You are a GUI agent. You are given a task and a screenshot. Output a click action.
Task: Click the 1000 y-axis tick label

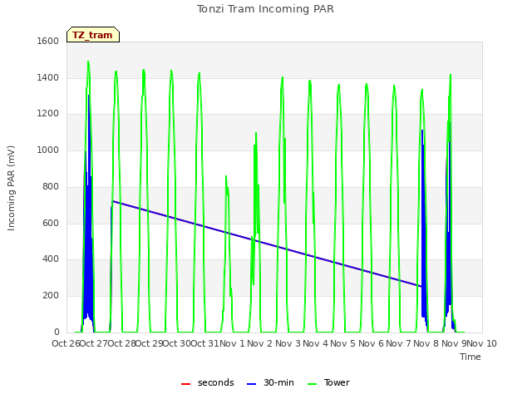coord(48,150)
